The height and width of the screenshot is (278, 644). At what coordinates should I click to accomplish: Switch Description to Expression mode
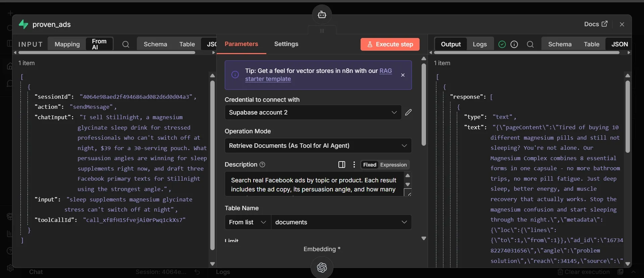[x=393, y=165]
